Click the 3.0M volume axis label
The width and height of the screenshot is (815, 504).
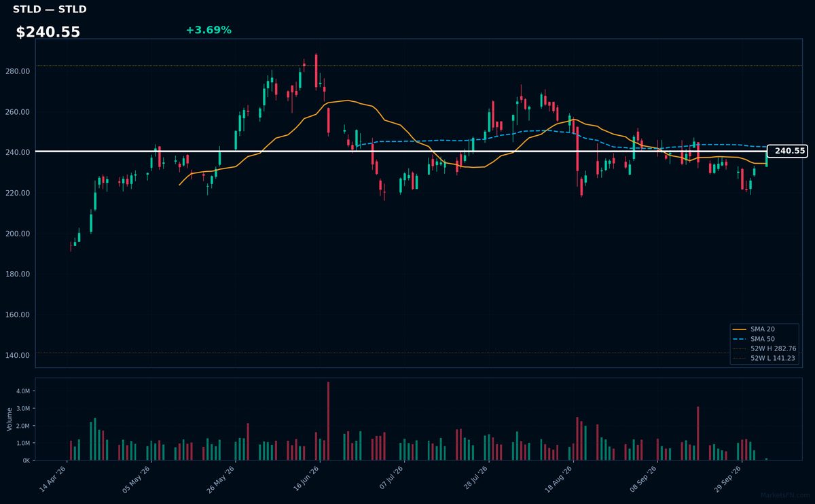point(22,409)
